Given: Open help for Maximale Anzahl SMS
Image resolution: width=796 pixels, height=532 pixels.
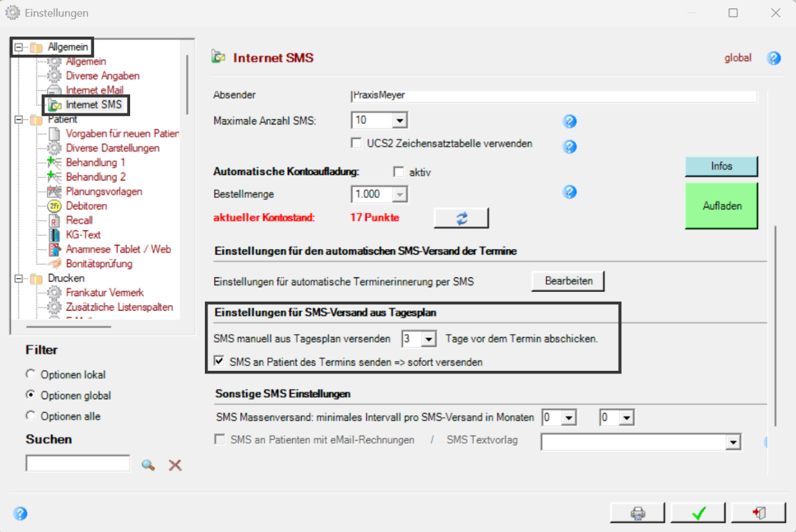Looking at the screenshot, I should pyautogui.click(x=570, y=121).
